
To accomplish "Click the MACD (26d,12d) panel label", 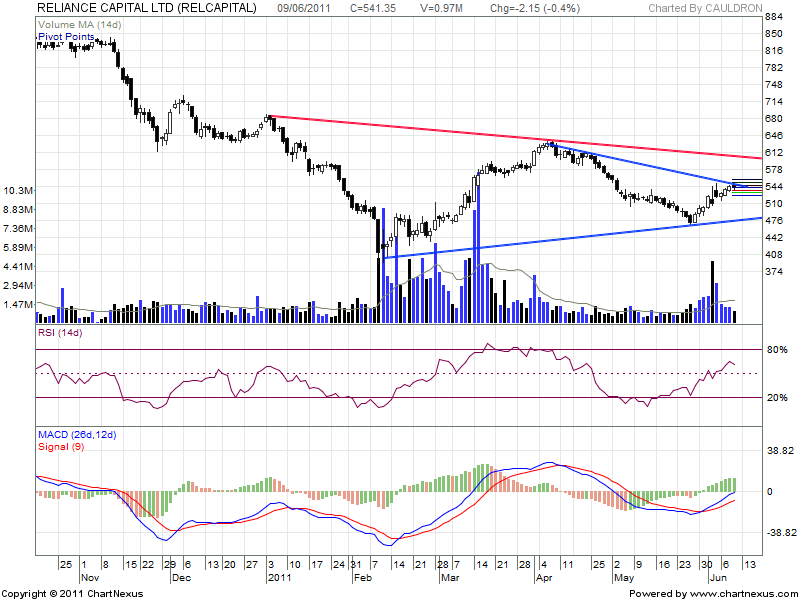I will tap(76, 435).
